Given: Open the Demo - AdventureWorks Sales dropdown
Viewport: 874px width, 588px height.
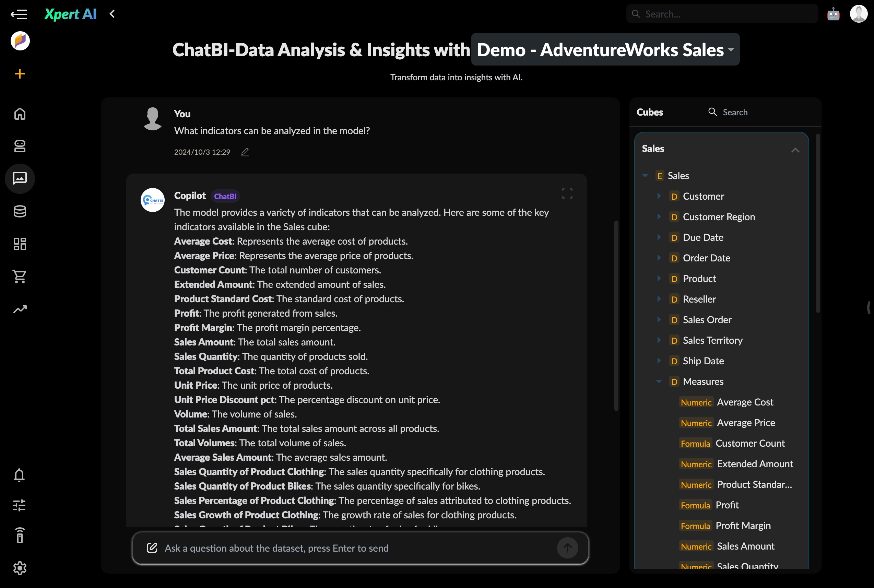Looking at the screenshot, I should 605,49.
